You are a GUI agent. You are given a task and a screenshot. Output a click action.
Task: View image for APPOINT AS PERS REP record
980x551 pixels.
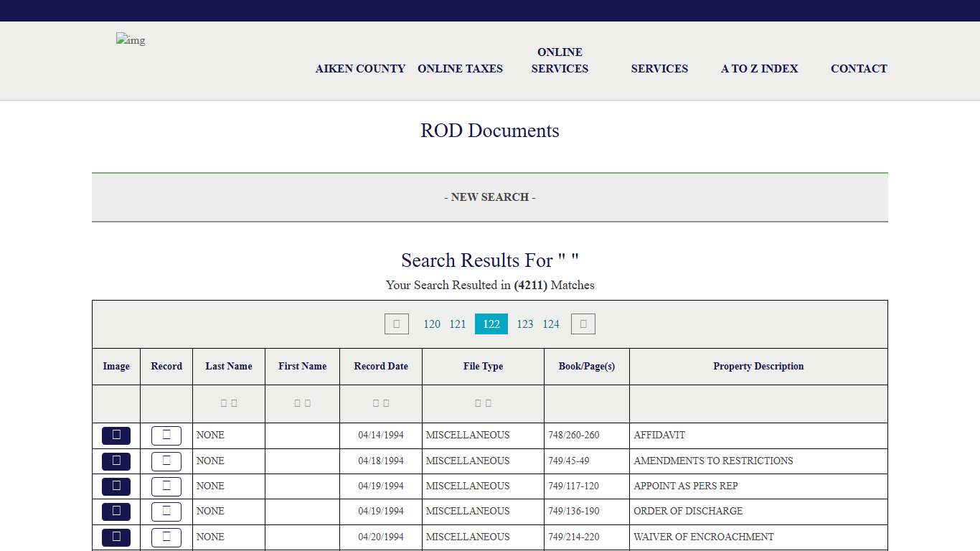(x=116, y=486)
